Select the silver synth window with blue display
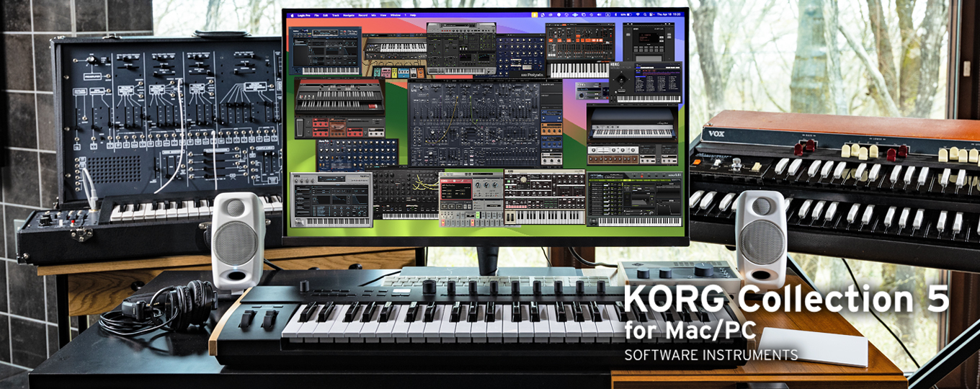Image resolution: width=980 pixels, height=389 pixels. point(331,200)
